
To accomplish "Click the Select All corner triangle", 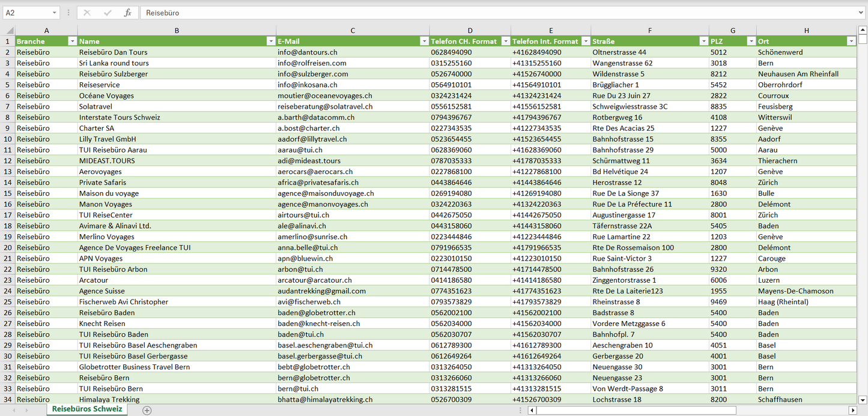I will [10, 31].
